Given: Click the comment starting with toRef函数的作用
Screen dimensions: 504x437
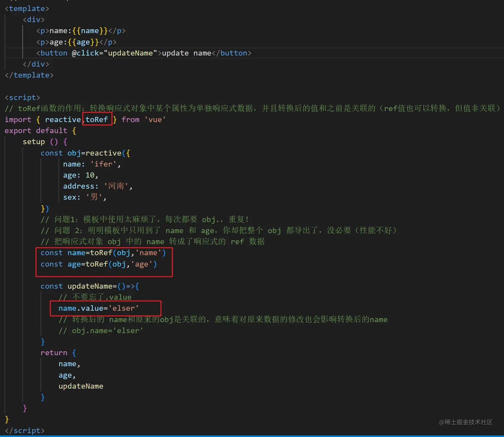Looking at the screenshot, I should click(252, 108).
